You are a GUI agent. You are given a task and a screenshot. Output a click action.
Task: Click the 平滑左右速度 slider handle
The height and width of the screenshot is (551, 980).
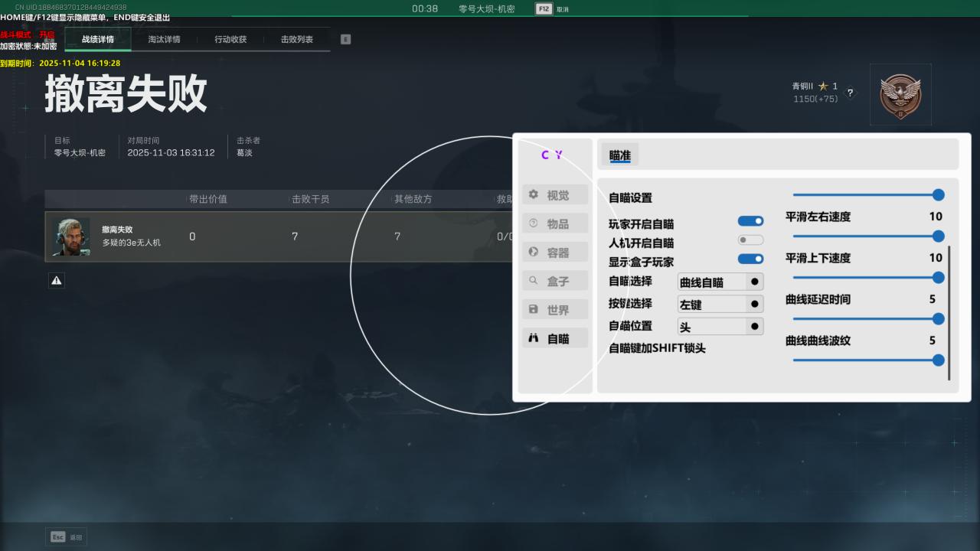pos(938,236)
